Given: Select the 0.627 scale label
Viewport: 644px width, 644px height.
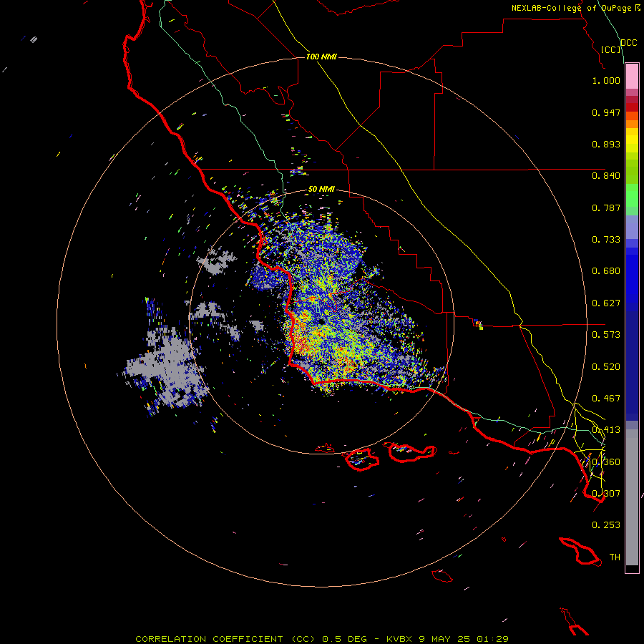Looking at the screenshot, I should [606, 303].
